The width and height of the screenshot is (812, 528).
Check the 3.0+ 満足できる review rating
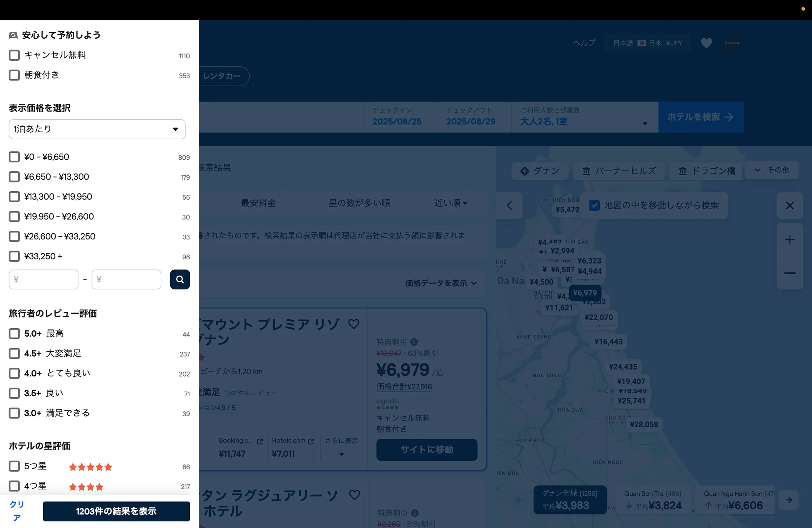click(x=14, y=413)
